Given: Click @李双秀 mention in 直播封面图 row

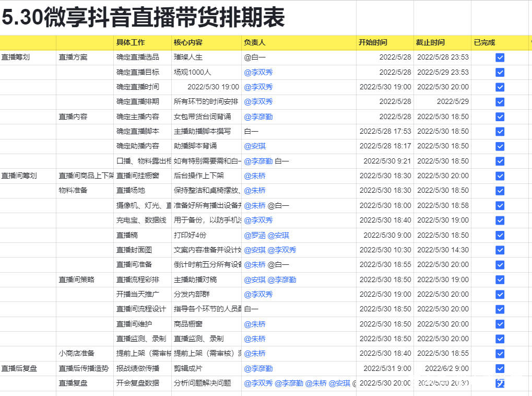Looking at the screenshot, I should coord(282,250).
